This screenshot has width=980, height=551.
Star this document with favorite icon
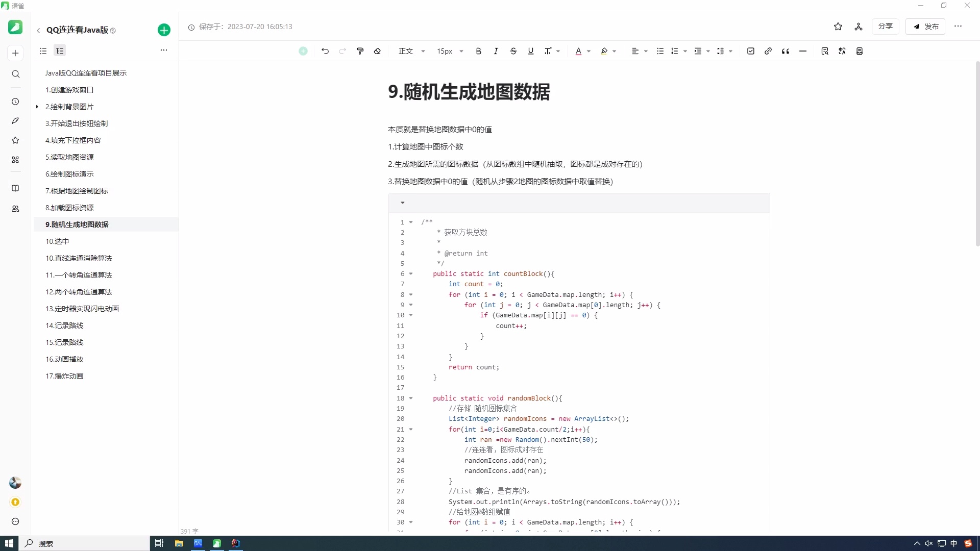point(838,27)
